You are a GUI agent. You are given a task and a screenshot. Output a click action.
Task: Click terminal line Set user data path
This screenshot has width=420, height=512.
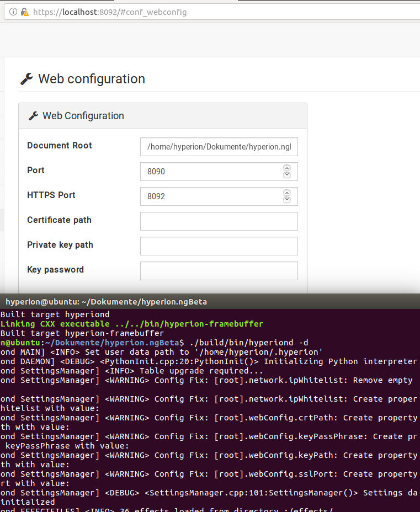(x=162, y=352)
